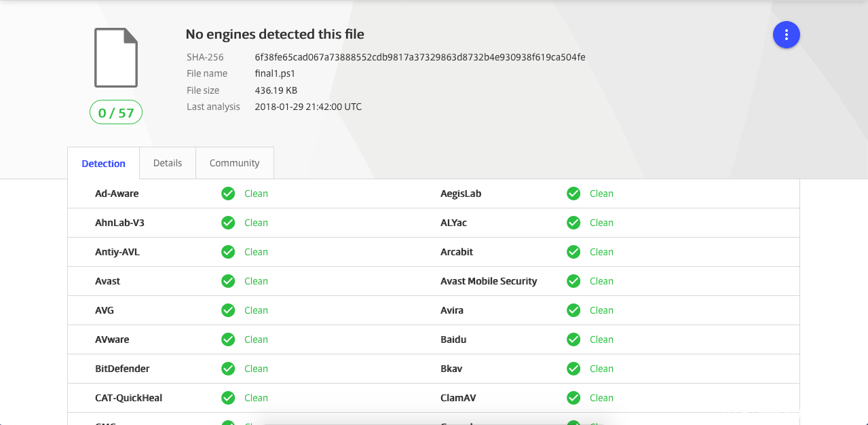
Task: Click the Baidu clean checkmark icon
Action: (573, 339)
